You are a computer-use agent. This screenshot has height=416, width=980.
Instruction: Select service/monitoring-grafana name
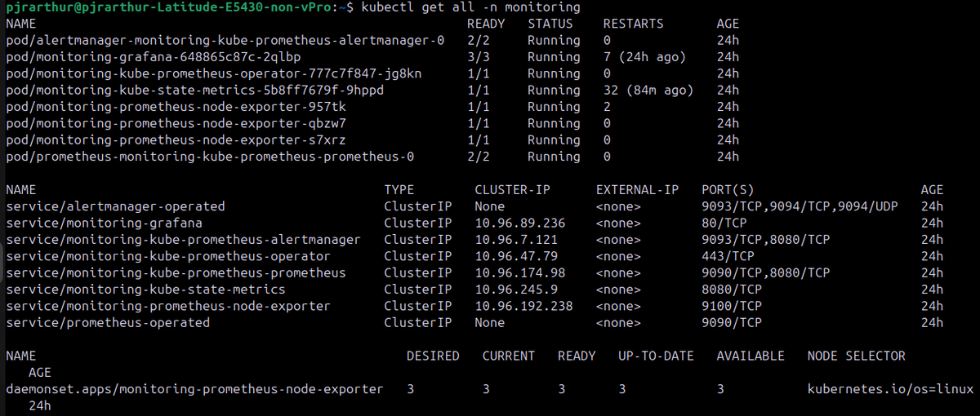click(x=104, y=223)
